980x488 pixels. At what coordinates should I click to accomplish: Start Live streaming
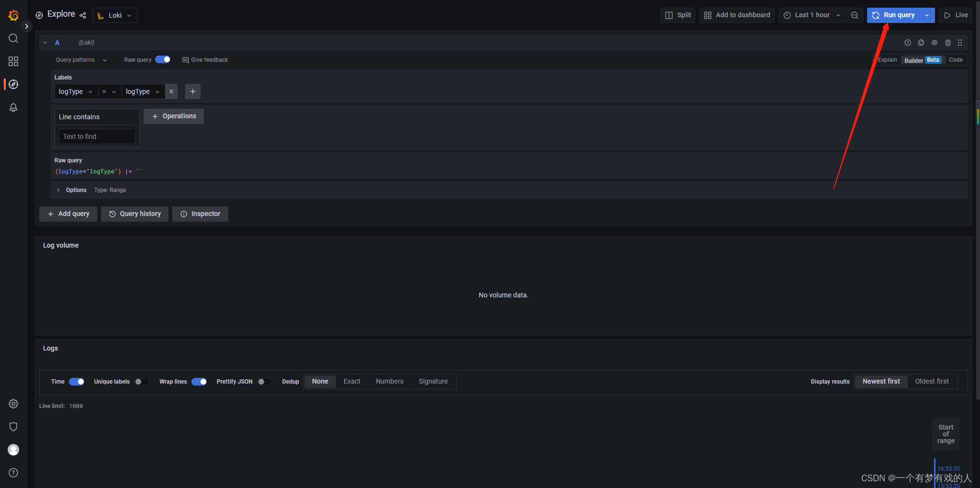click(956, 15)
